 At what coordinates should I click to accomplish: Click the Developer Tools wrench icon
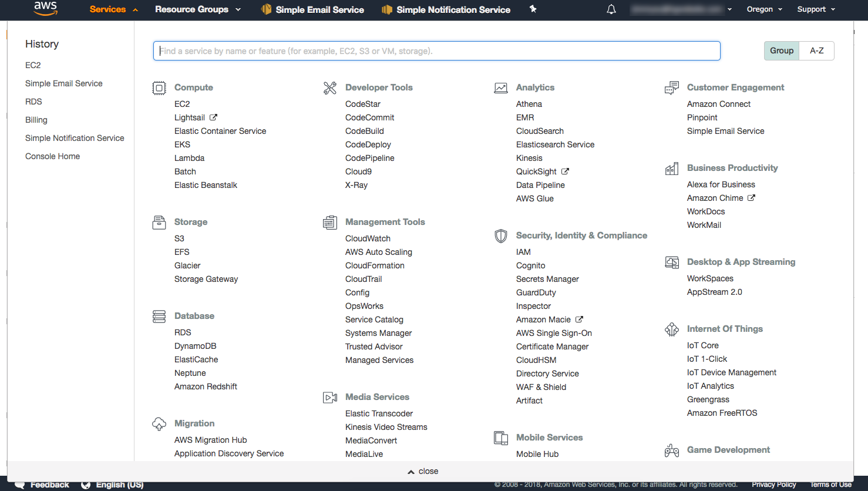pyautogui.click(x=330, y=88)
